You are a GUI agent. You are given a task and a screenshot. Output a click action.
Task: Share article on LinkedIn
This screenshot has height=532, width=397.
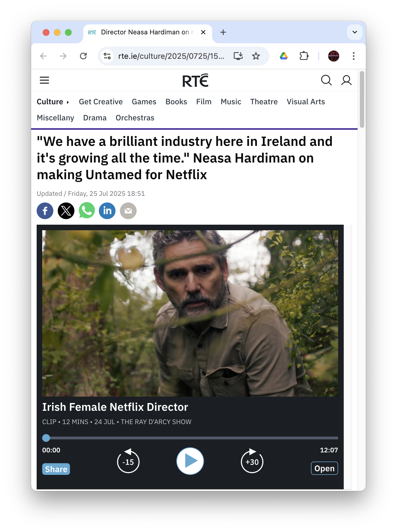[x=107, y=211]
